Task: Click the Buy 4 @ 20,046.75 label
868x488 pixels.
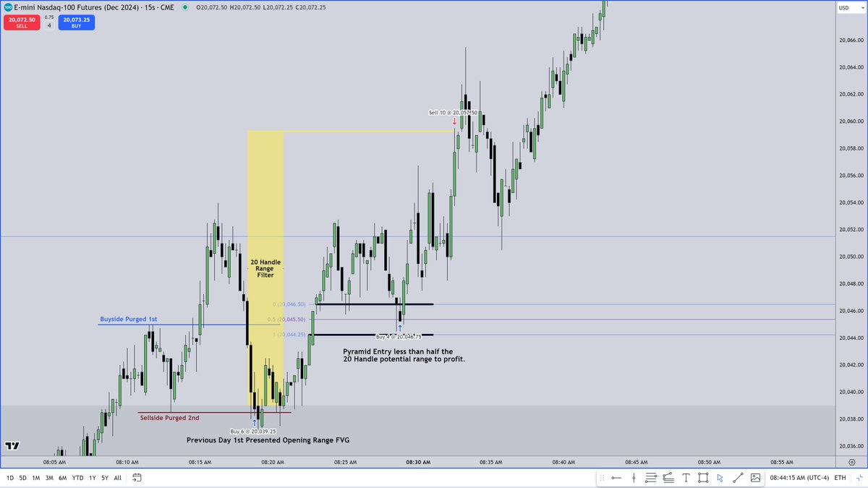Action: [x=399, y=336]
